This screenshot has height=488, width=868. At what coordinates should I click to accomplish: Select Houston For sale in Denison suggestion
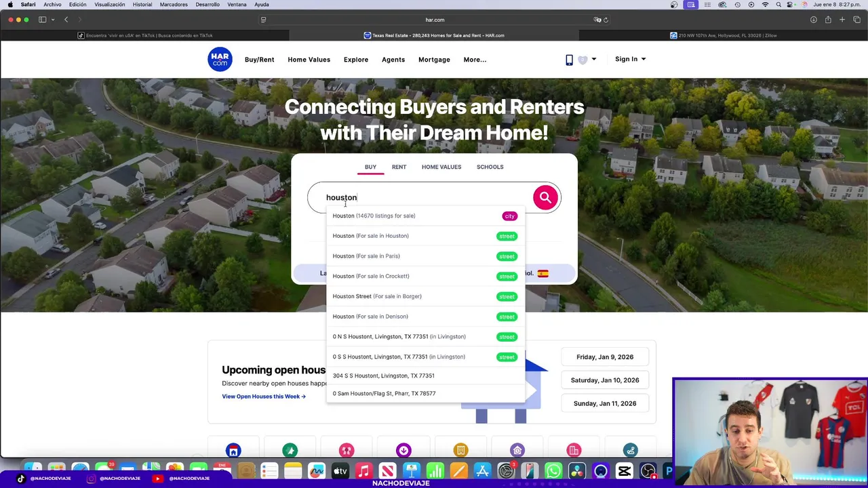[x=426, y=317]
